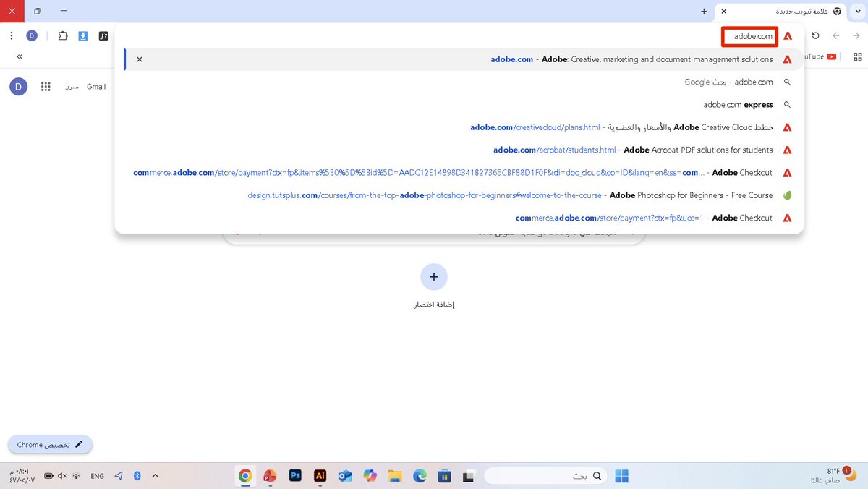This screenshot has height=489, width=868.
Task: Select the Adobe Creative, marketing suggestion
Action: [x=463, y=59]
